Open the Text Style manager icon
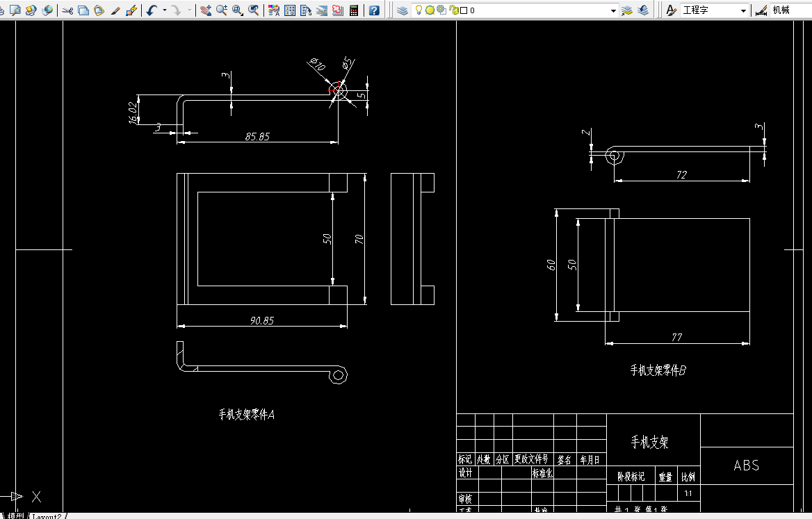 pyautogui.click(x=671, y=10)
